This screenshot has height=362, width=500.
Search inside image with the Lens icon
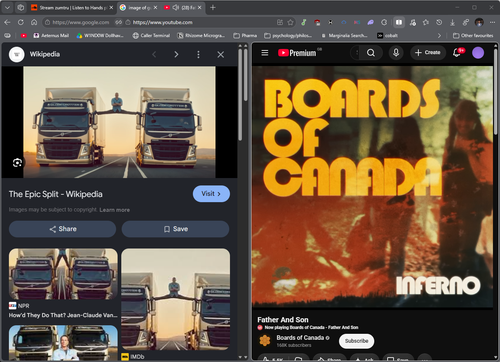pyautogui.click(x=17, y=163)
